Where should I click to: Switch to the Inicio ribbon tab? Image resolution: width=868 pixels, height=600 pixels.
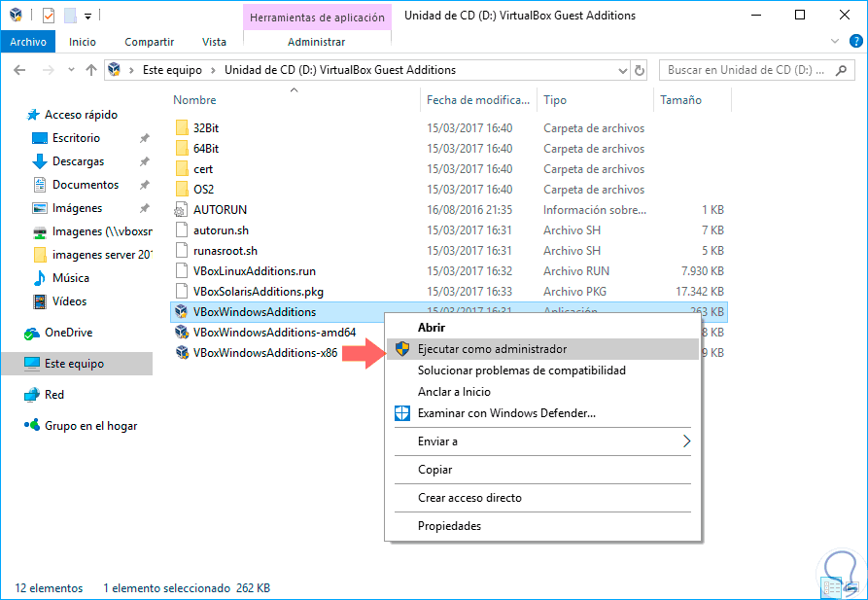(83, 42)
